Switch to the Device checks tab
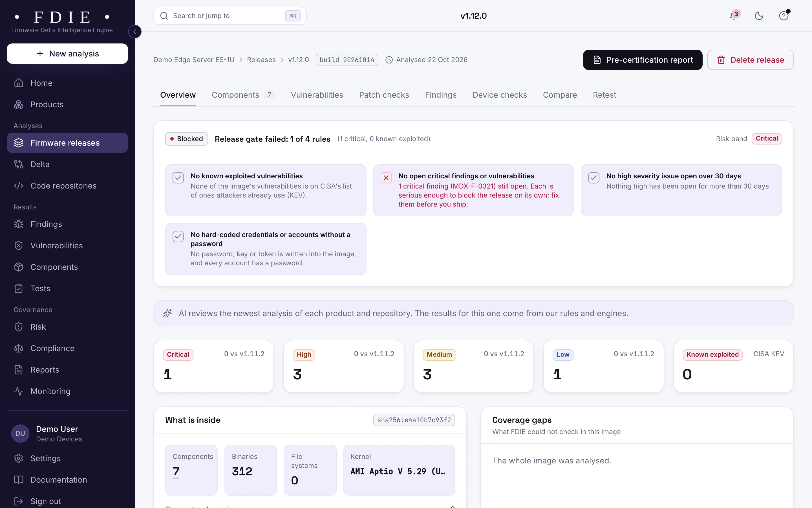The image size is (812, 508). click(x=500, y=95)
